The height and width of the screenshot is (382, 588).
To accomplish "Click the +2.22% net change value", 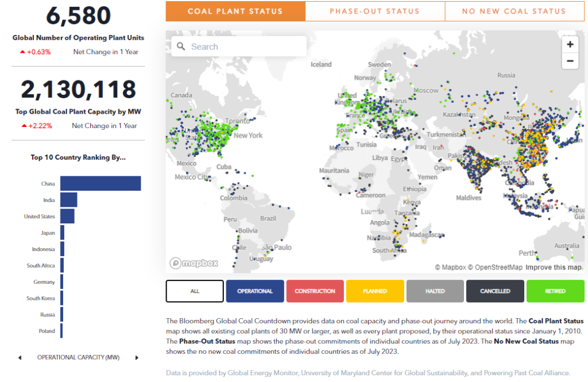I will [40, 126].
